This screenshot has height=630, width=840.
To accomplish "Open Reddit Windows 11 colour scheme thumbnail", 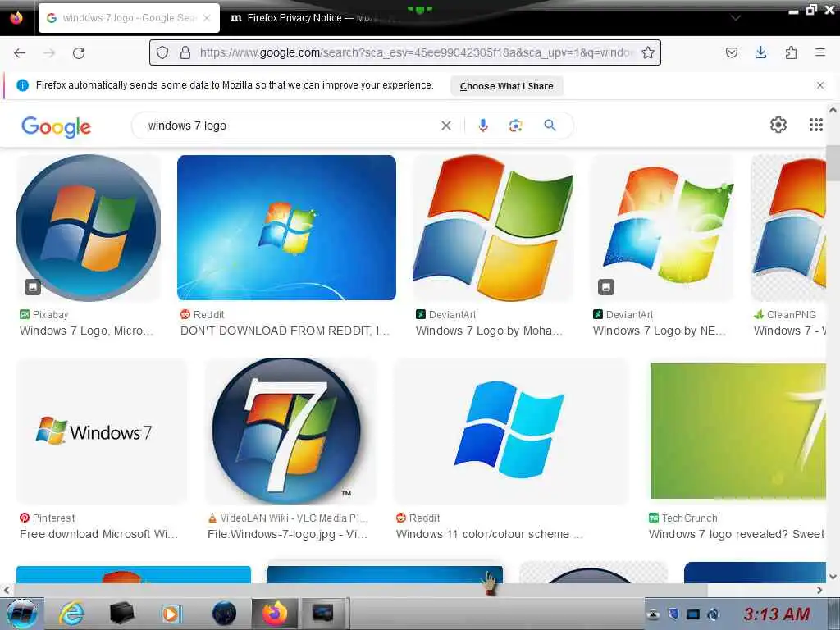I will click(511, 431).
